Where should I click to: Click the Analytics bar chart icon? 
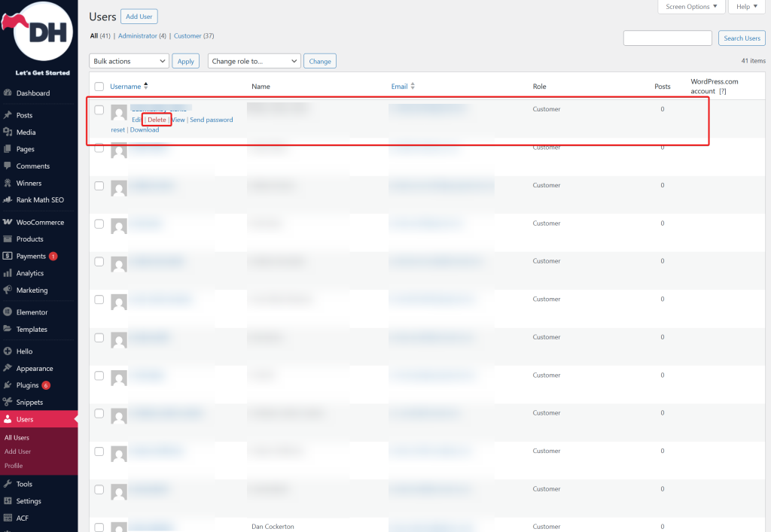tap(8, 273)
